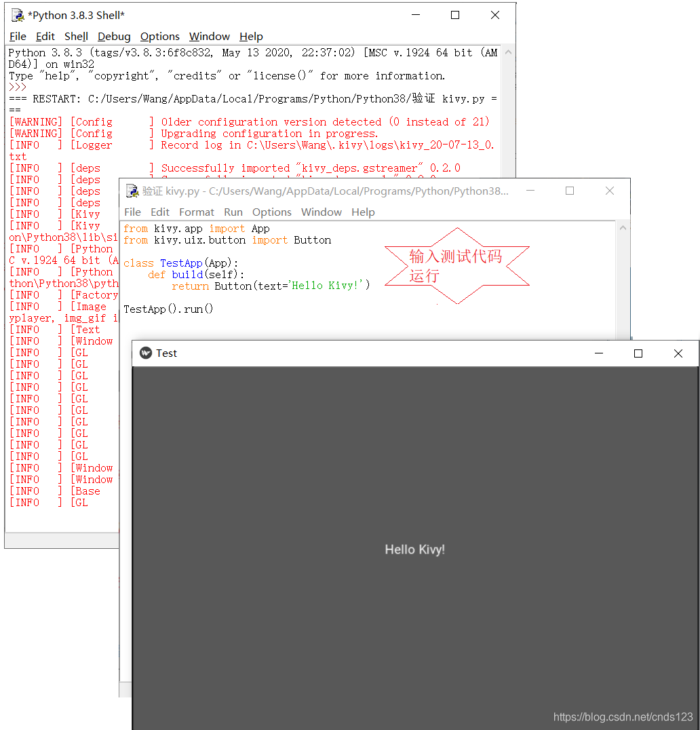Click the 'class TestApp(App):' line

(180, 263)
